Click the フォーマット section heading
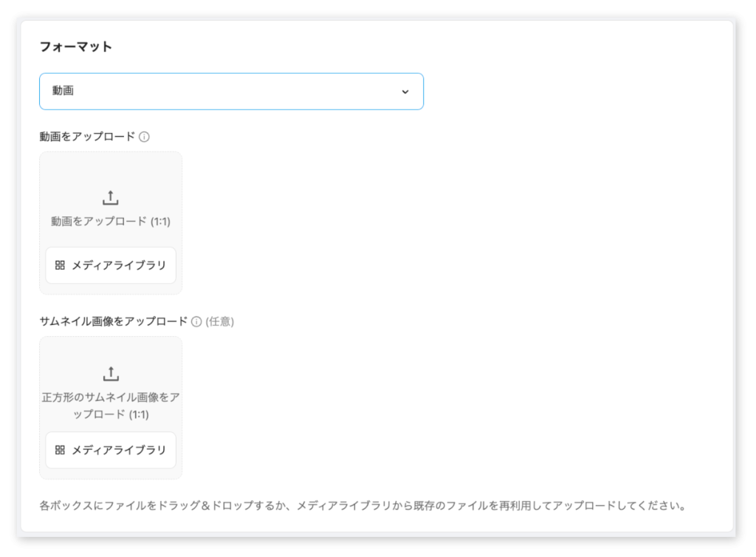Image resolution: width=756 pixels, height=557 pixels. point(75,47)
